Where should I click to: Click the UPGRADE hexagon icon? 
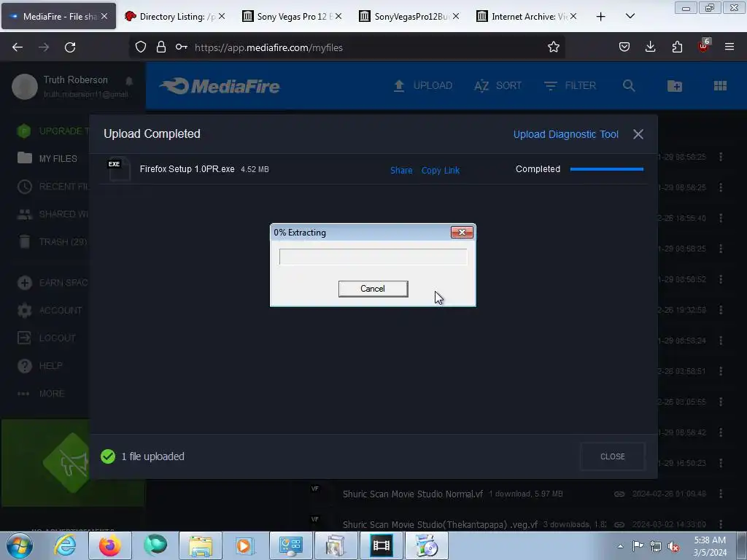tap(23, 131)
